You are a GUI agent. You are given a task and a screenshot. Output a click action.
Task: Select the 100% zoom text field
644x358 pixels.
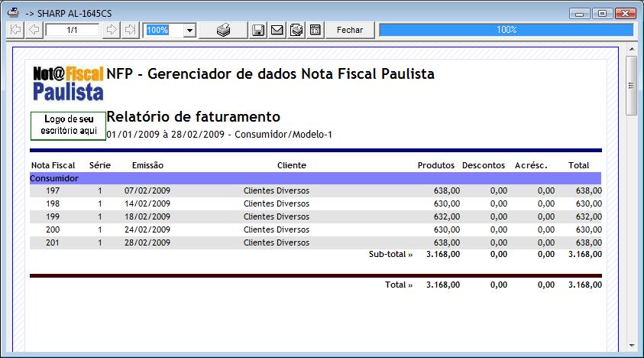163,30
